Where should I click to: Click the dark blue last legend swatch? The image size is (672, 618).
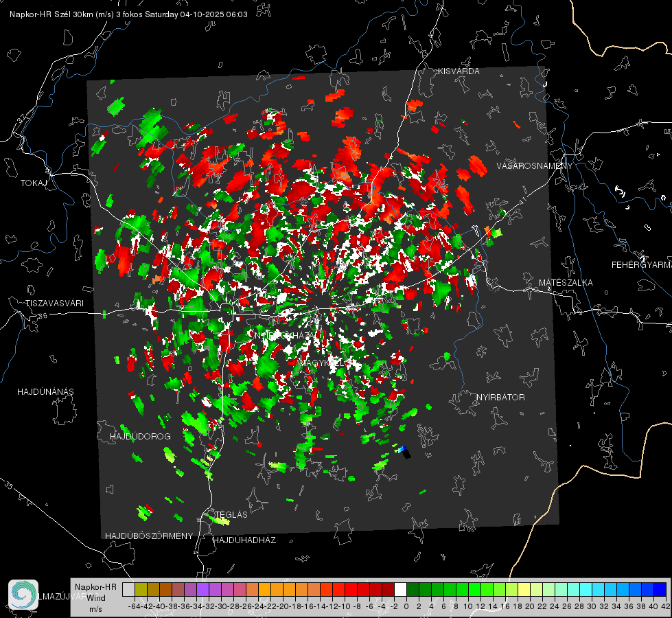[660, 589]
